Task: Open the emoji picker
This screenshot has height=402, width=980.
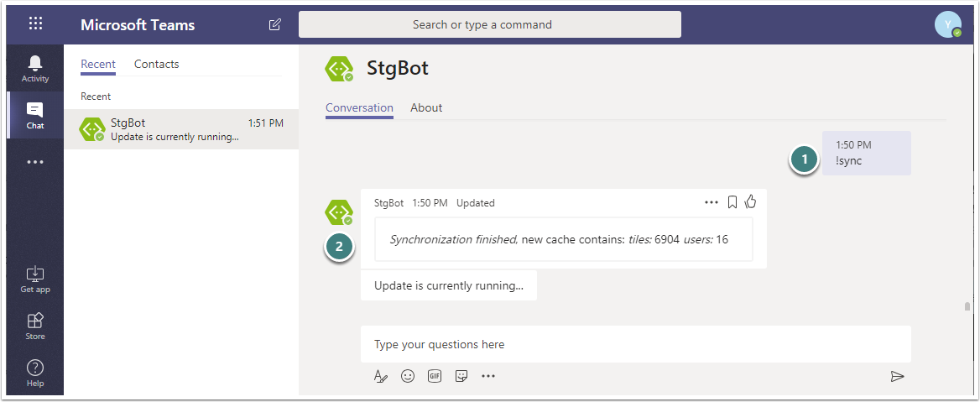Action: [x=408, y=376]
